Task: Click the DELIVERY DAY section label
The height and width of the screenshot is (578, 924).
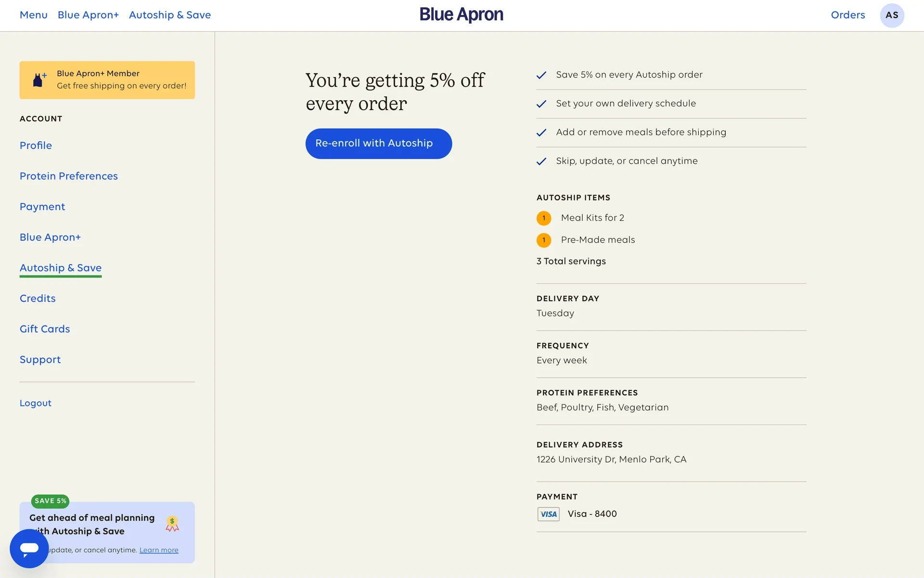Action: point(568,299)
